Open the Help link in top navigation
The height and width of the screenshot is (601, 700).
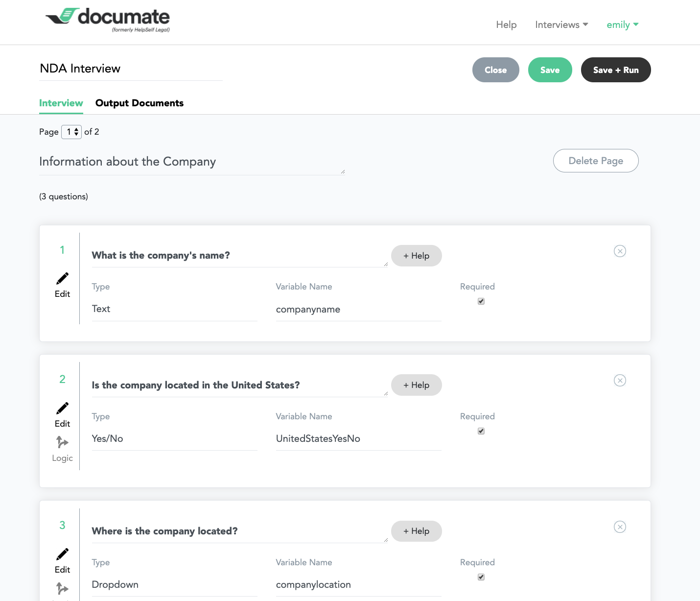[506, 24]
